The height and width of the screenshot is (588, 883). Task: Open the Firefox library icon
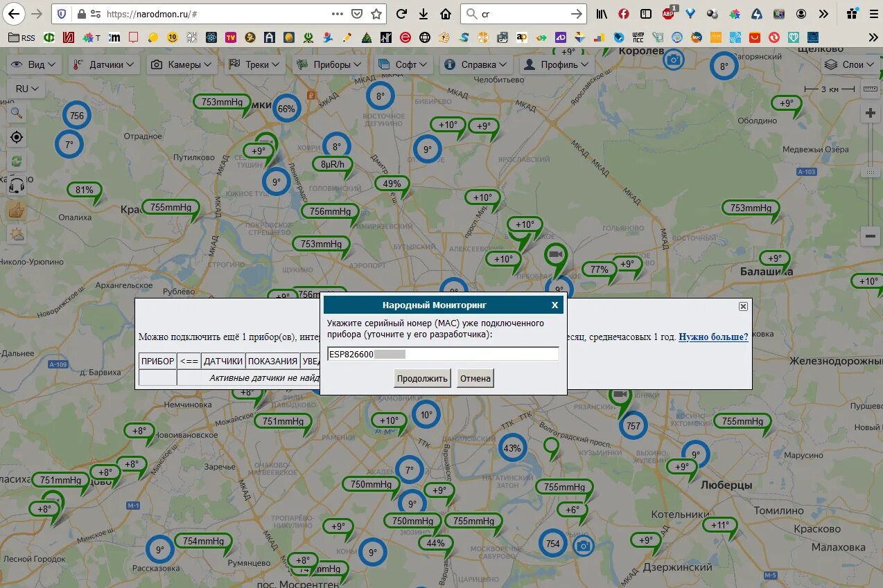pyautogui.click(x=602, y=14)
